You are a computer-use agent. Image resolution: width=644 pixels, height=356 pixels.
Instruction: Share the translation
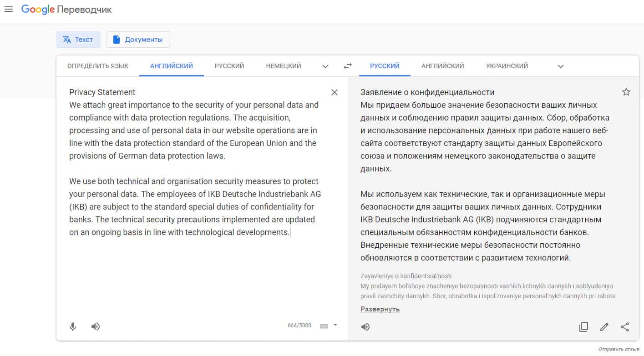[625, 327]
